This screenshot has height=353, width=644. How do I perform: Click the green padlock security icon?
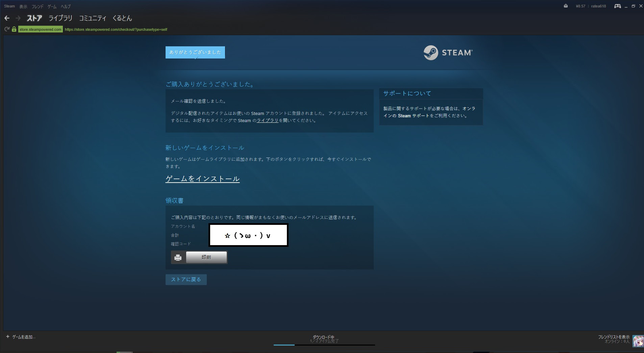(x=14, y=29)
